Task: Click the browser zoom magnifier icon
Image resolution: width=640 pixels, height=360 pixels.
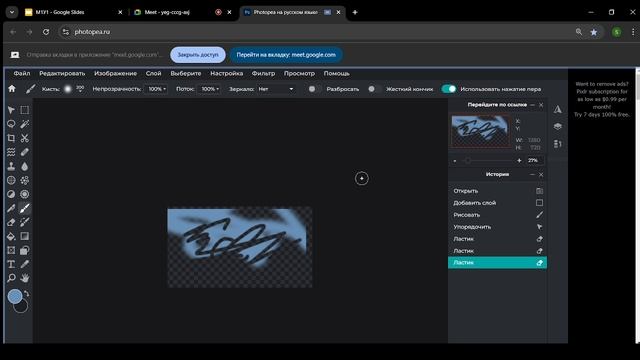Action: click(579, 32)
